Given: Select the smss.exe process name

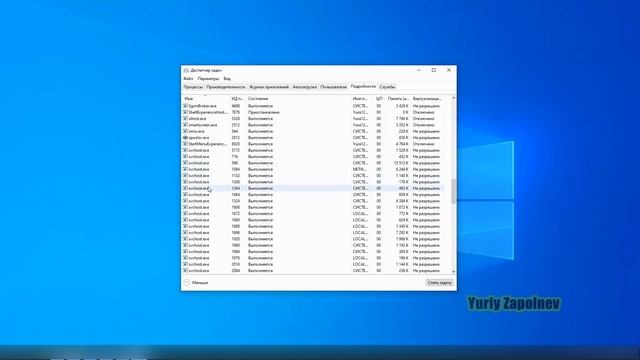Looking at the screenshot, I should tap(196, 131).
